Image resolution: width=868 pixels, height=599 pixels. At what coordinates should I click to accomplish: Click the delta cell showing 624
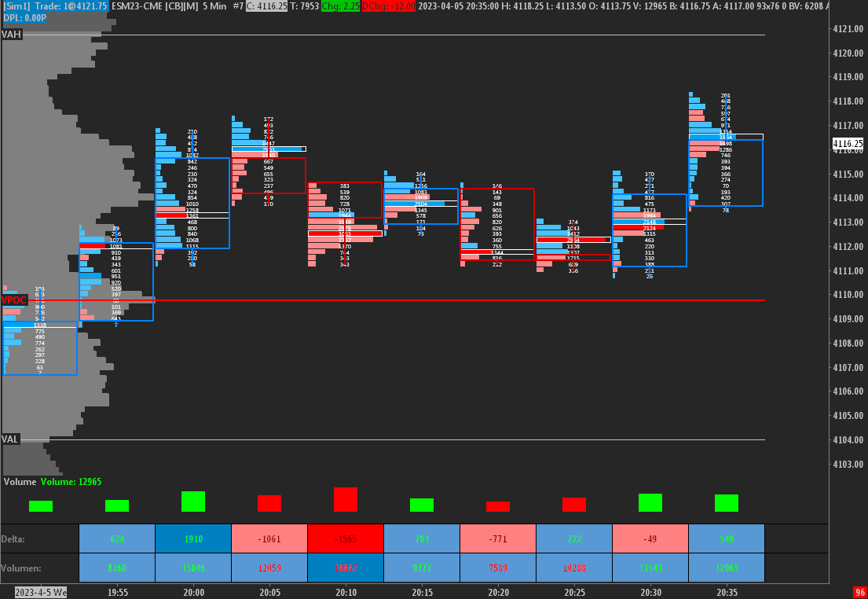[x=117, y=538]
